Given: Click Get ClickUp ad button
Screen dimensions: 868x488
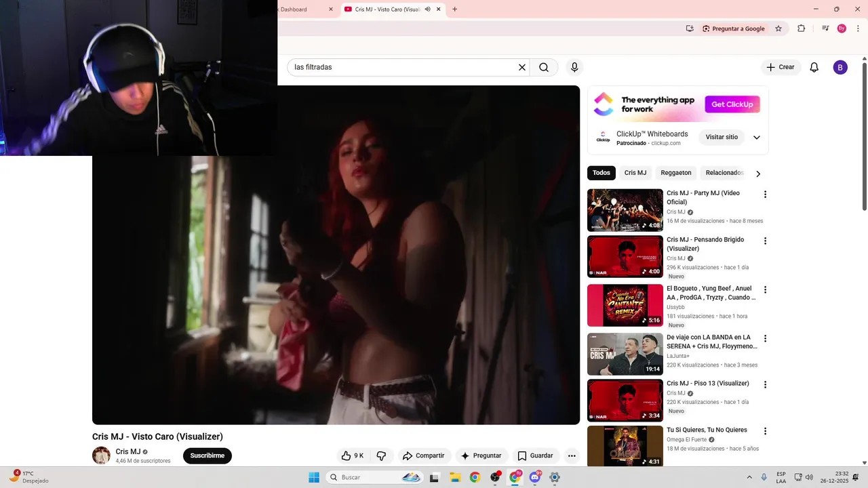Looking at the screenshot, I should click(x=732, y=104).
